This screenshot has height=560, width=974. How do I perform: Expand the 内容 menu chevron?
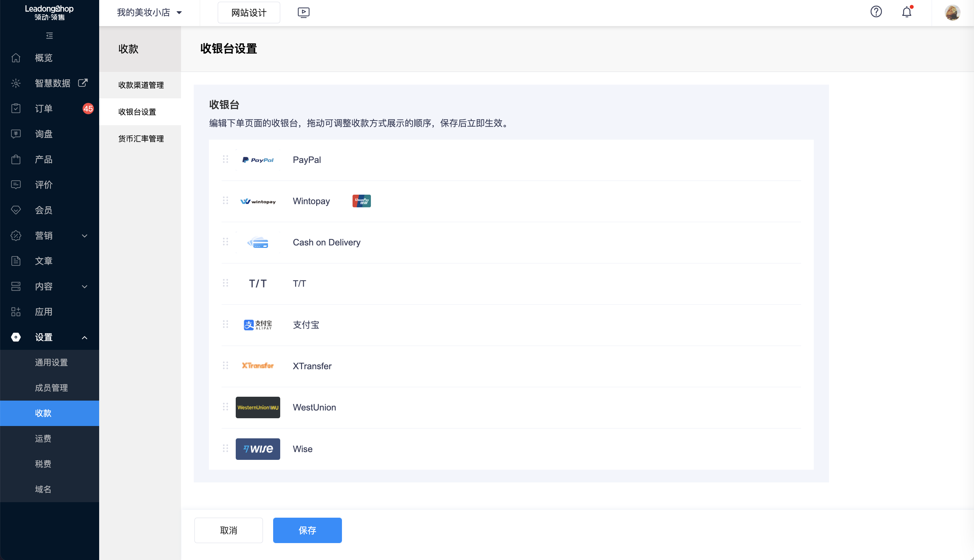[84, 287]
